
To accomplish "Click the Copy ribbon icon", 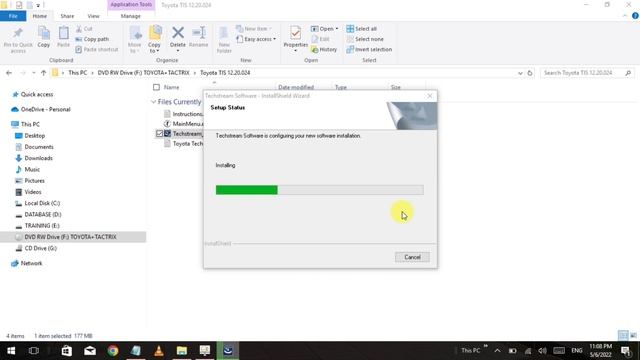I will (44, 37).
